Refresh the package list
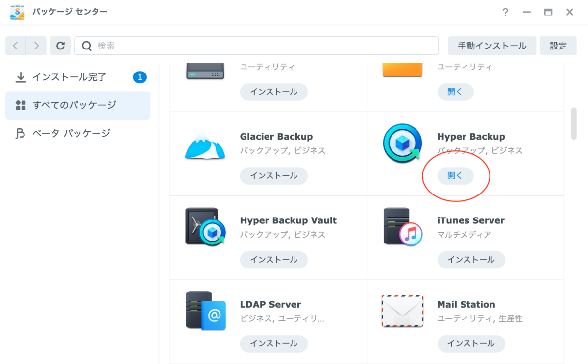The image size is (588, 364). 60,46
